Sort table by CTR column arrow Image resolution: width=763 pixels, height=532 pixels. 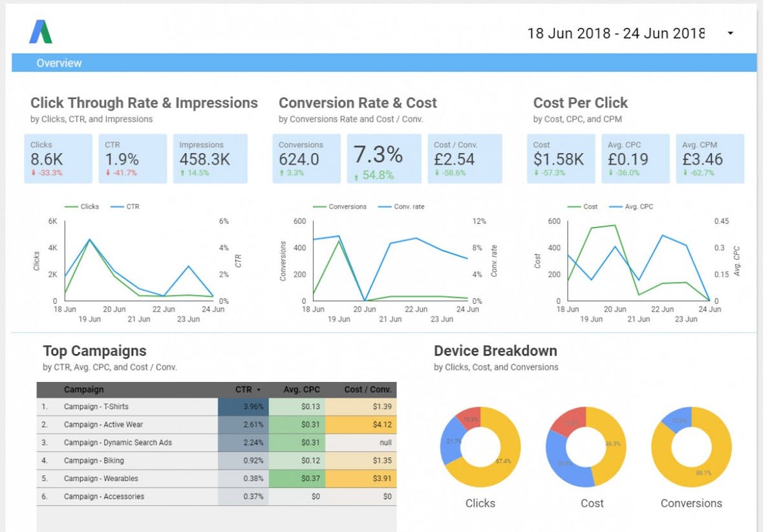coord(259,390)
